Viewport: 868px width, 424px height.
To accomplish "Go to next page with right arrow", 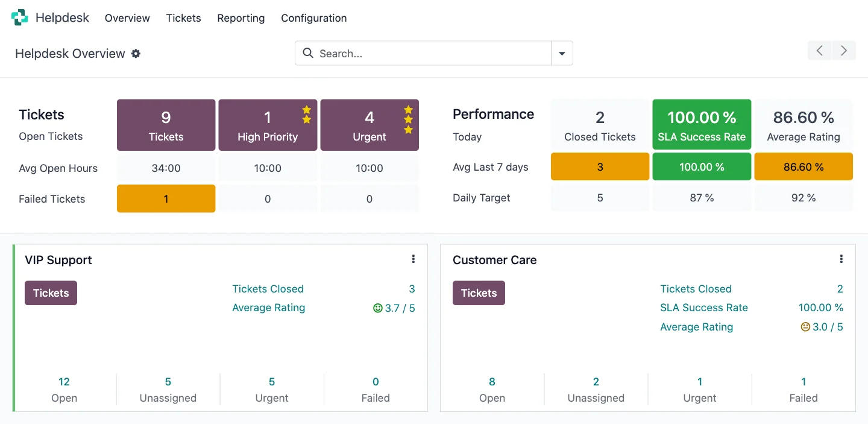I will (844, 51).
